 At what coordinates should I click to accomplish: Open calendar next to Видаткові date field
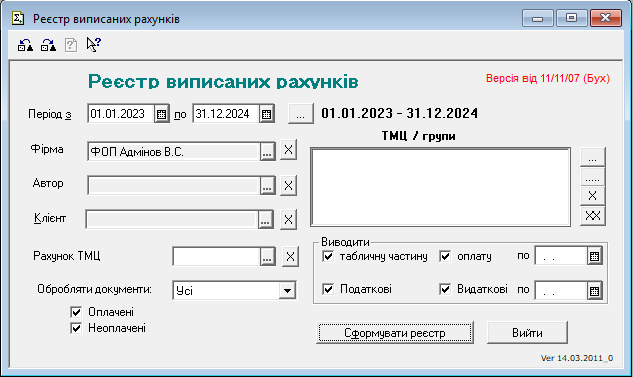(x=594, y=291)
